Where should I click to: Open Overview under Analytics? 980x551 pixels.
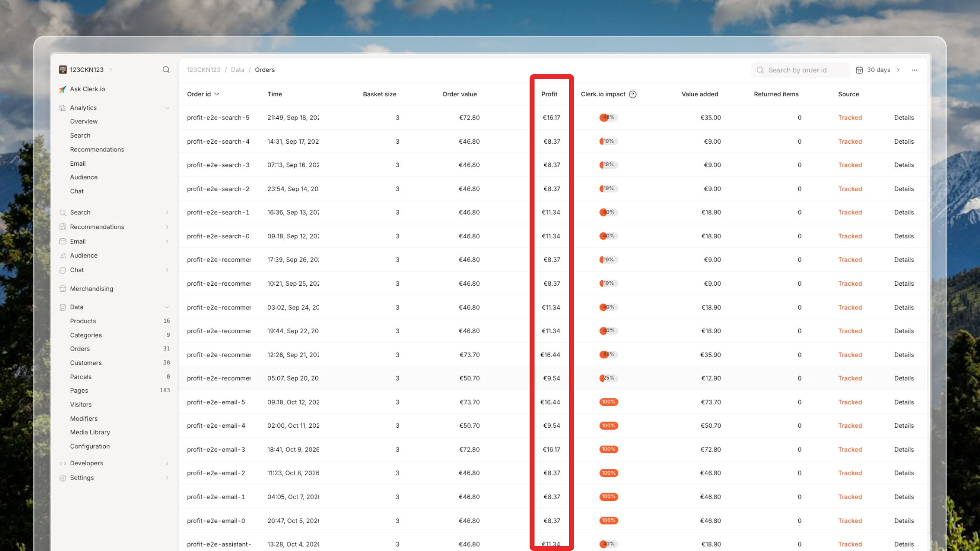[x=84, y=121]
